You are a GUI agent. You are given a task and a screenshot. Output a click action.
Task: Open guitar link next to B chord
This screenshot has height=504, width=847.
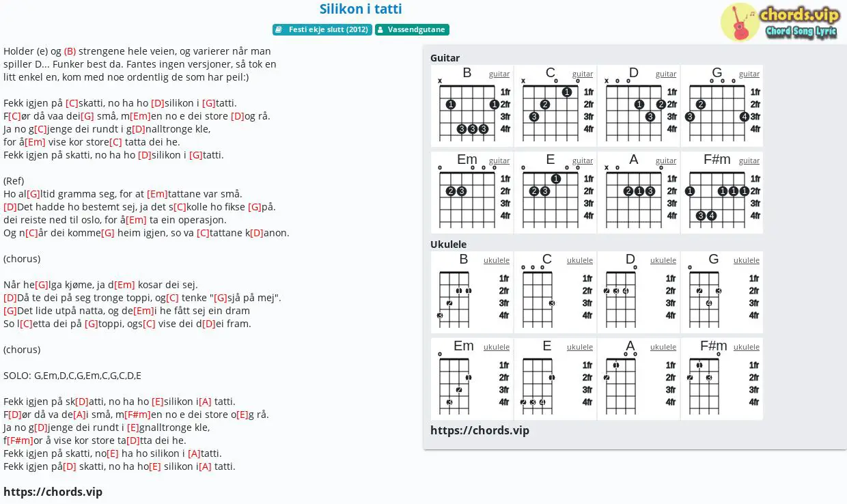499,74
